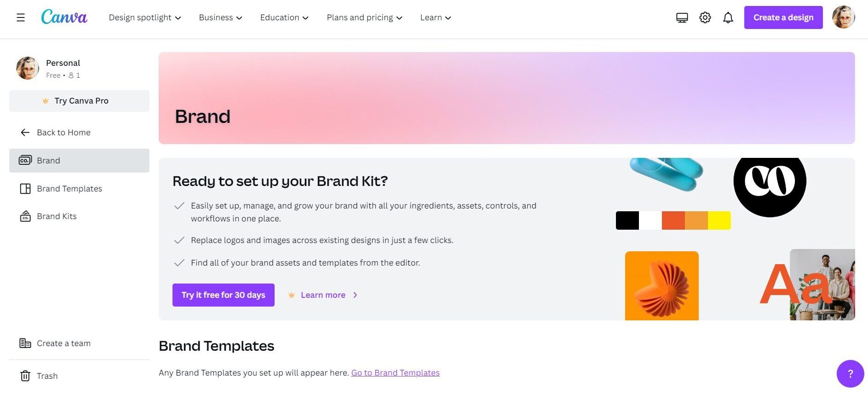Viewport: 868px width, 394px height.
Task: Click the Canva logo
Action: click(x=64, y=17)
